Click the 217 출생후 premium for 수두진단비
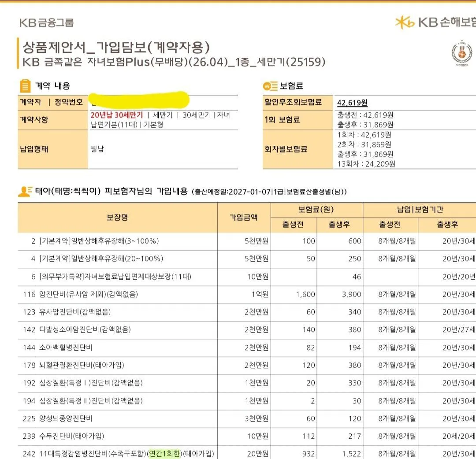This screenshot has height=459, width=476. point(354,436)
